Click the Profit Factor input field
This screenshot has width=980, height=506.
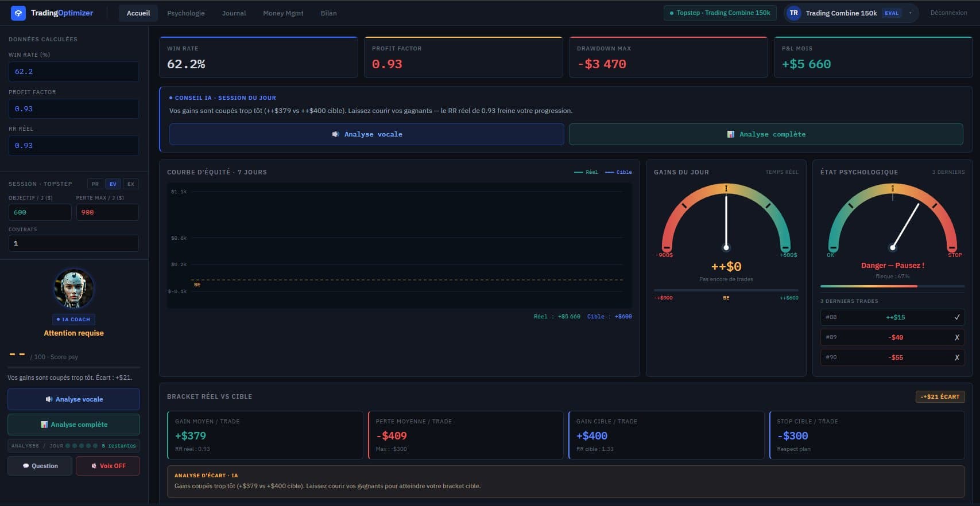click(73, 108)
